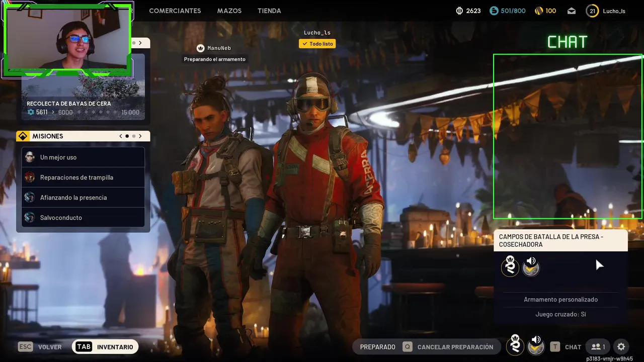
Task: Click the T key chat icon
Action: point(555,347)
